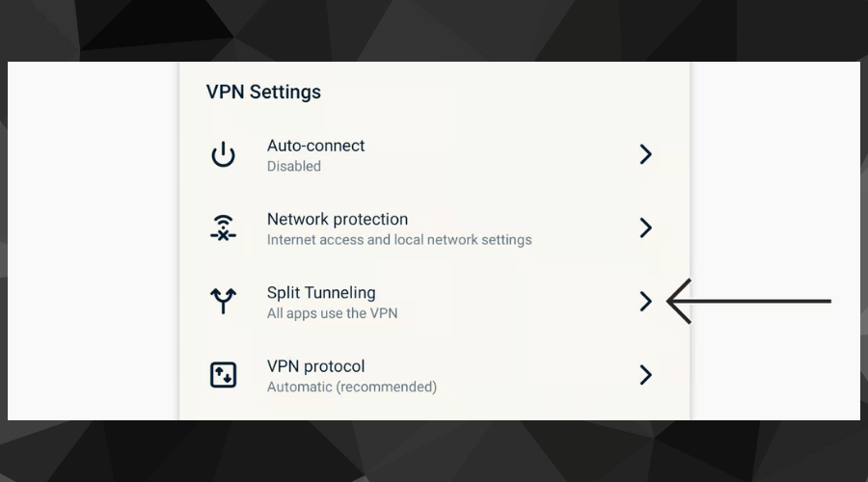Click "Internet access and local network settings" subtitle
This screenshot has height=482, width=868.
pos(398,239)
